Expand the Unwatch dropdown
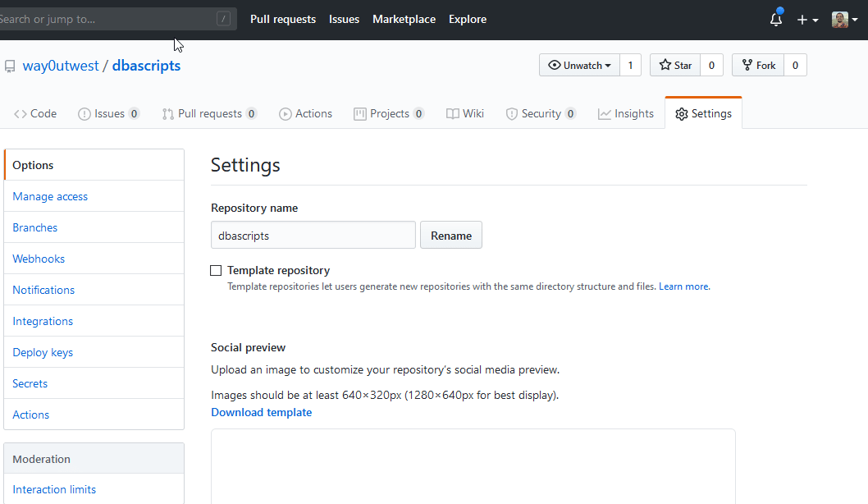Viewport: 868px width, 504px height. pyautogui.click(x=579, y=66)
